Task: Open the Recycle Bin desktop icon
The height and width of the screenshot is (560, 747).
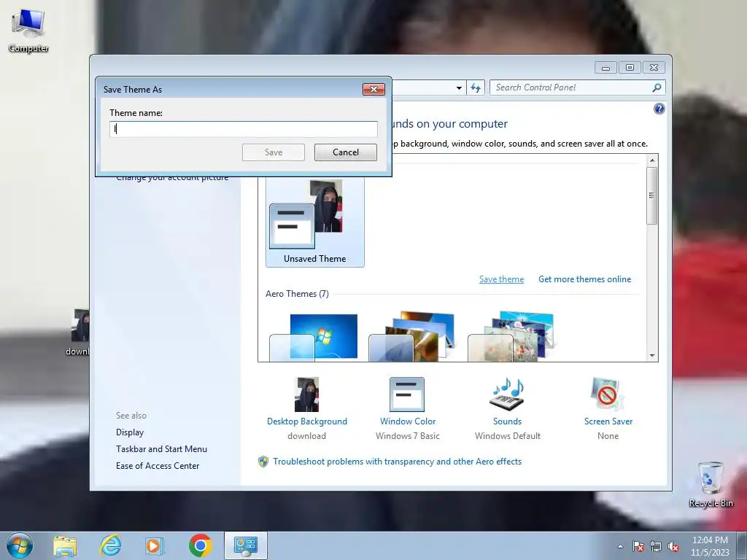Action: [711, 484]
